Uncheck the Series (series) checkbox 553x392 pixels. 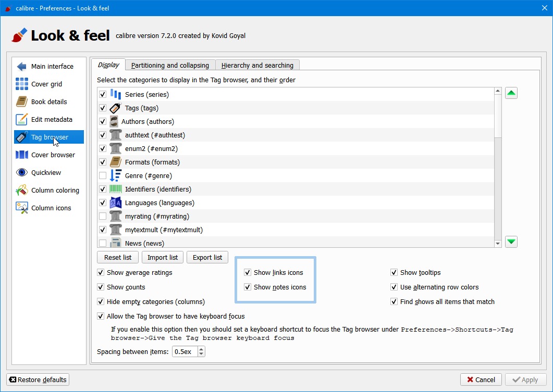[x=103, y=94]
